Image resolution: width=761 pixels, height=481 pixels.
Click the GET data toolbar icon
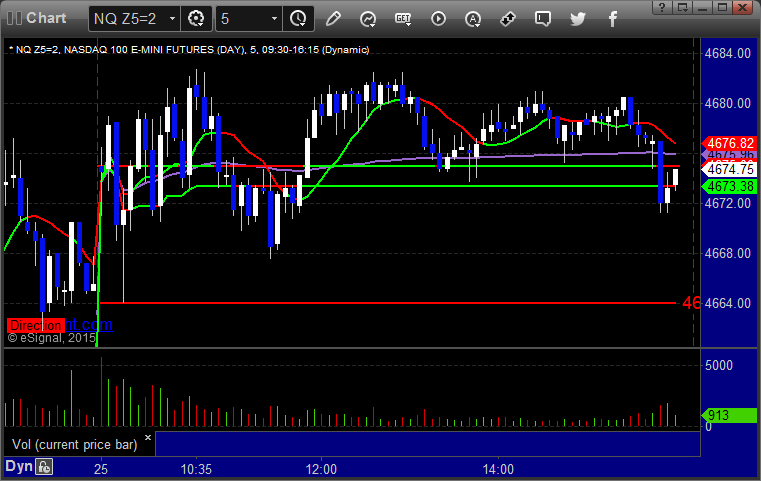[403, 19]
